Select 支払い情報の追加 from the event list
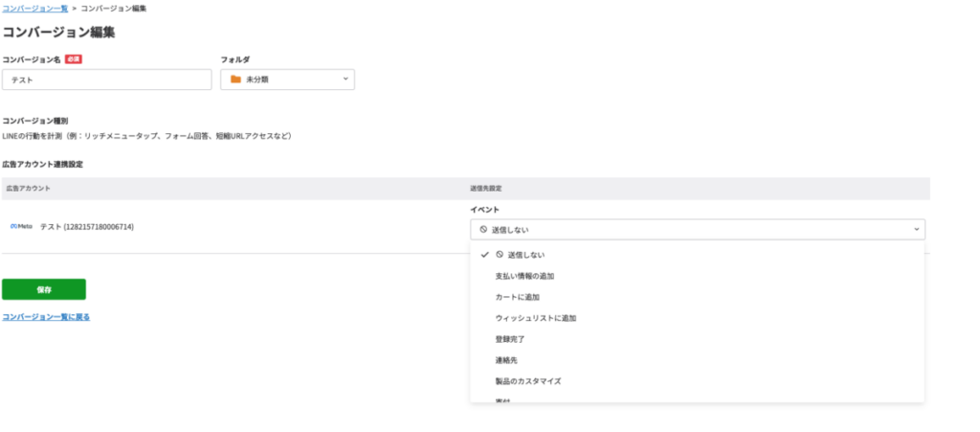This screenshot has width=980, height=432. pos(524,276)
